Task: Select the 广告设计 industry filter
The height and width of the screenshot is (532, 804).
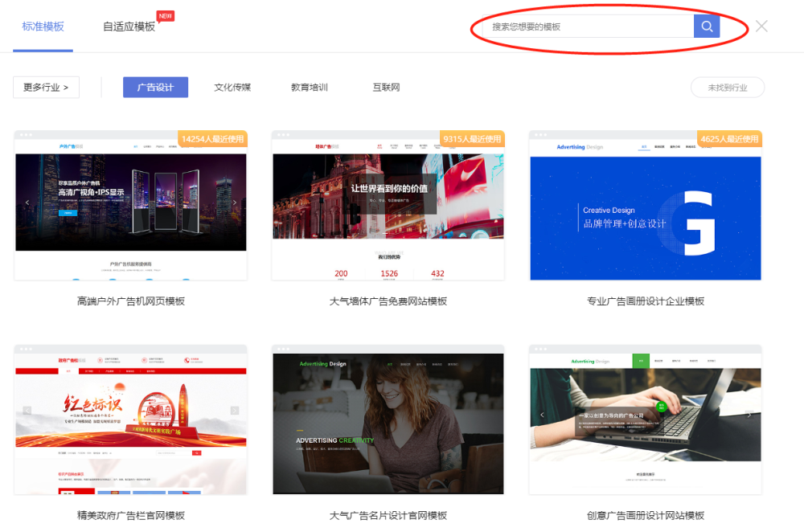Action: coord(155,87)
